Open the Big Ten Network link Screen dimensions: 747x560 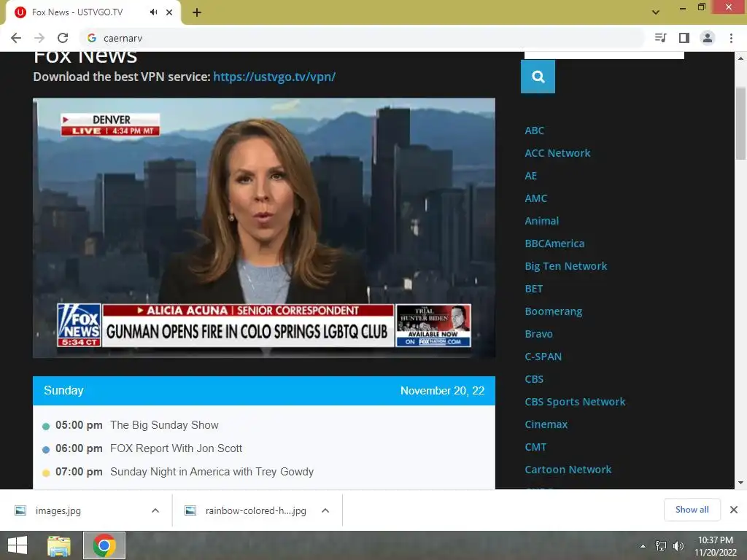coord(566,266)
